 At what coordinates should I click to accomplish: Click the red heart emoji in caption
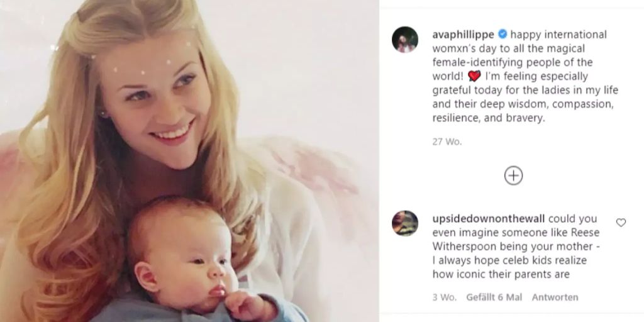[474, 76]
